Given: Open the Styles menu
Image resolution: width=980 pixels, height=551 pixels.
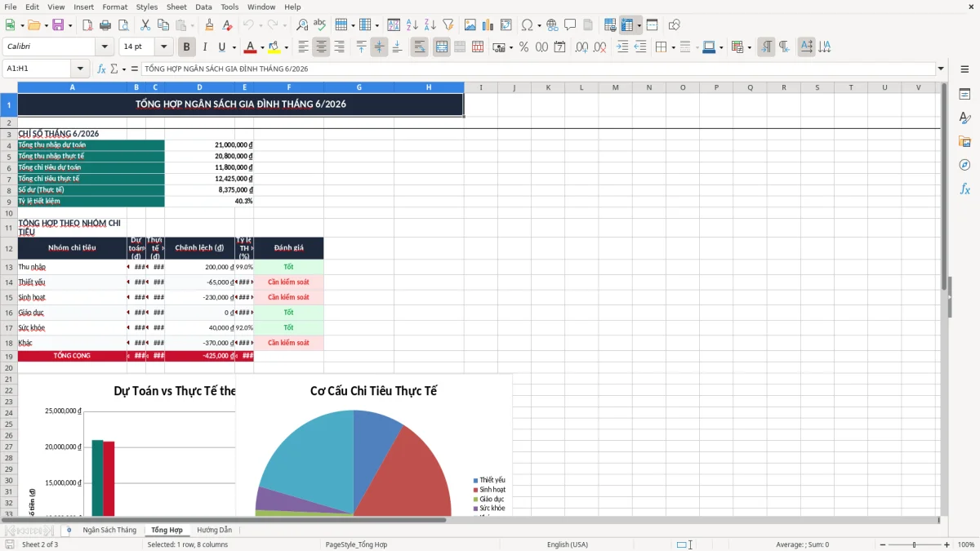Looking at the screenshot, I should 147,7.
